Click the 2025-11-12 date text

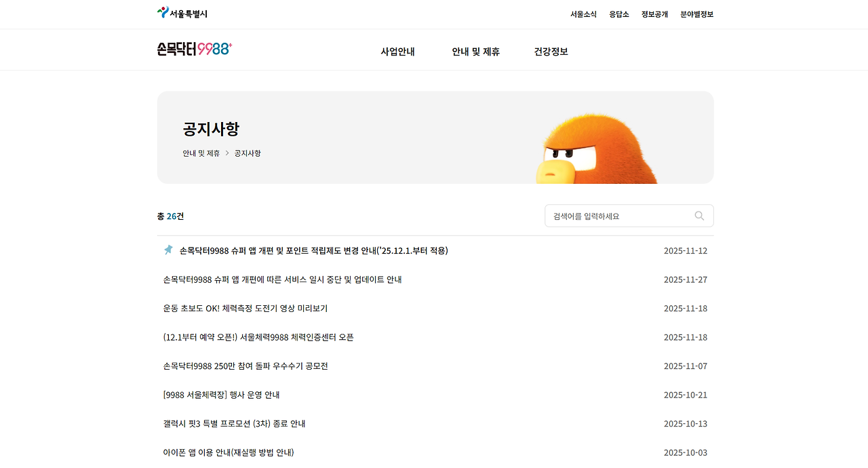click(x=686, y=251)
